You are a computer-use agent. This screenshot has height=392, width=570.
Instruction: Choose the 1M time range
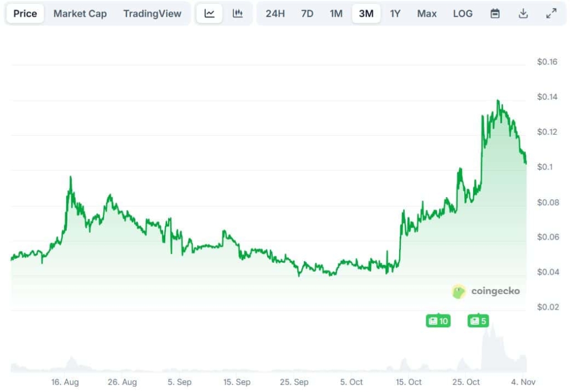(336, 14)
